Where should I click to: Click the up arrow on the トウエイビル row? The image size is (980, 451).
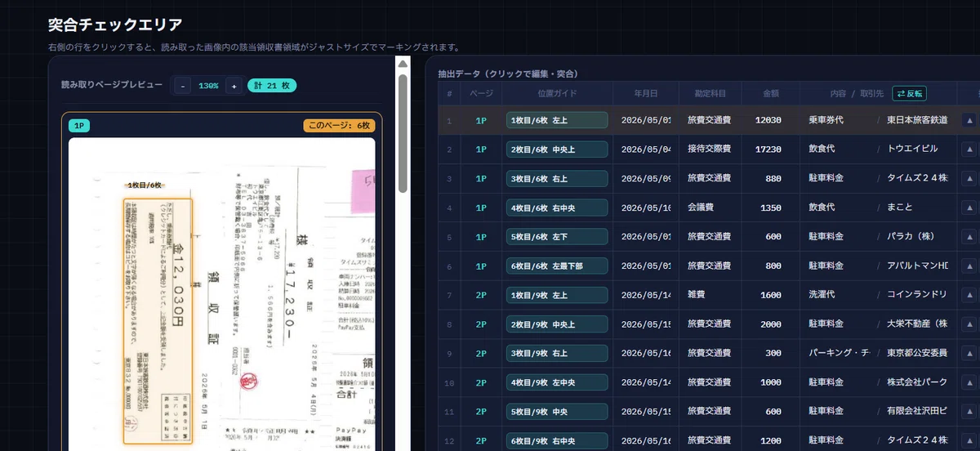click(x=969, y=150)
